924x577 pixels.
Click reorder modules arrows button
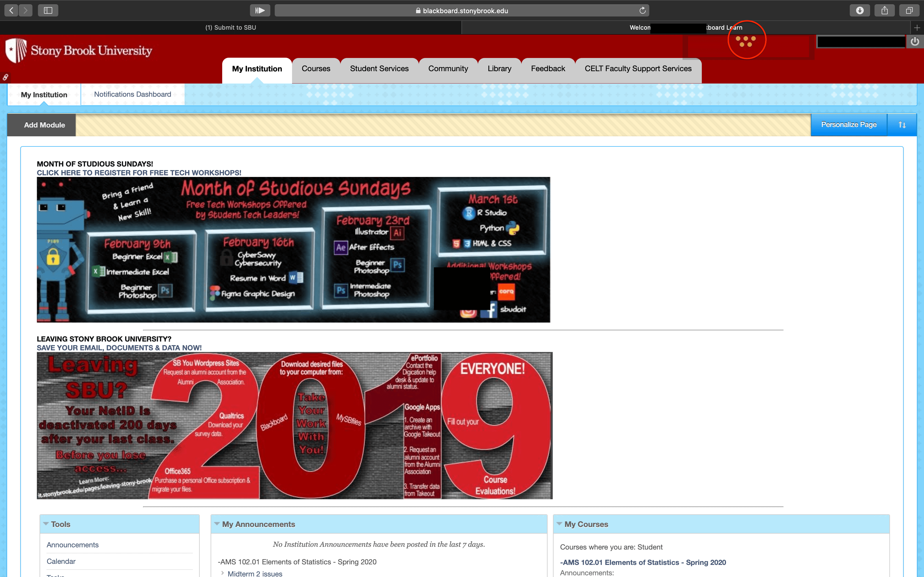click(902, 125)
